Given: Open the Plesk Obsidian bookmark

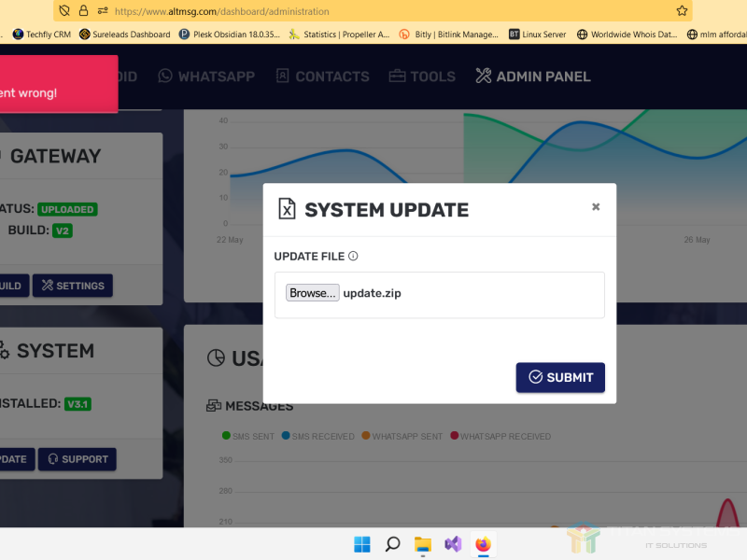Looking at the screenshot, I should (x=231, y=35).
